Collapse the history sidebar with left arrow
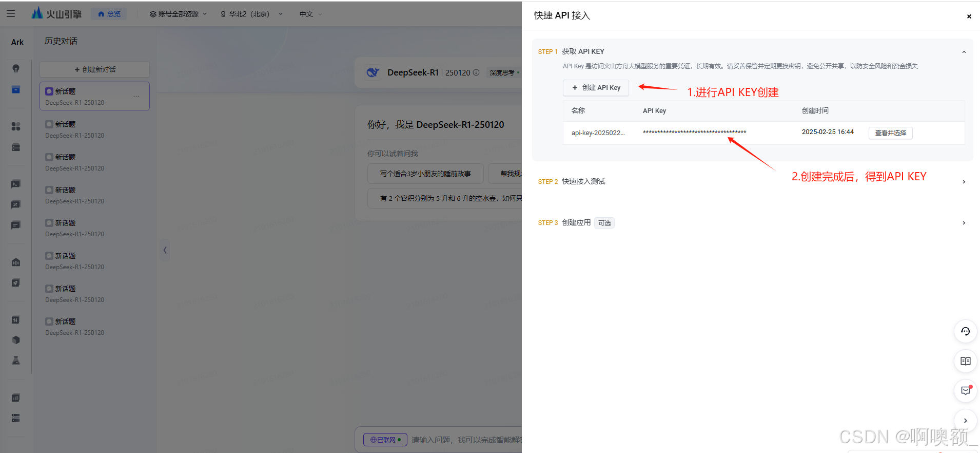This screenshot has width=980, height=453. pos(165,250)
